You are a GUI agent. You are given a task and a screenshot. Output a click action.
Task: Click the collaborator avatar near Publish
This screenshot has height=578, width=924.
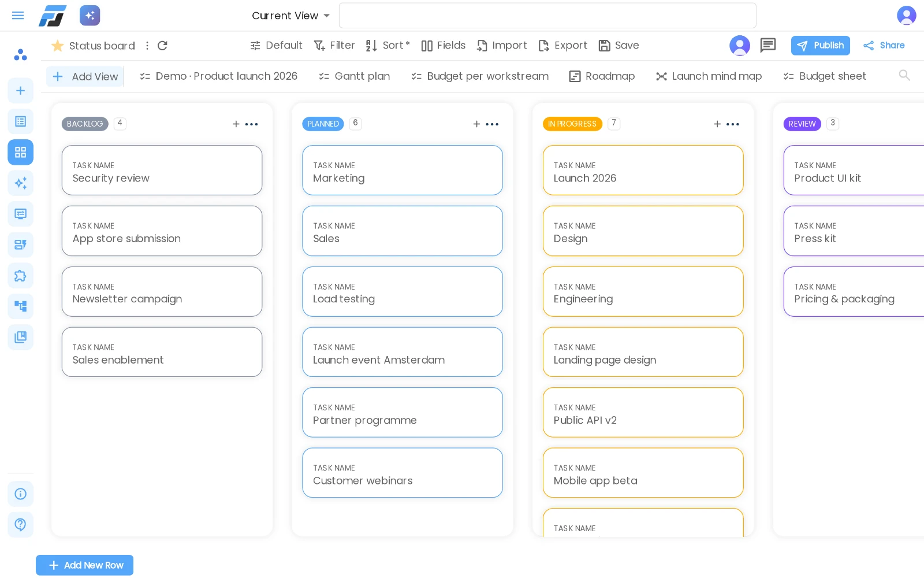coord(740,45)
